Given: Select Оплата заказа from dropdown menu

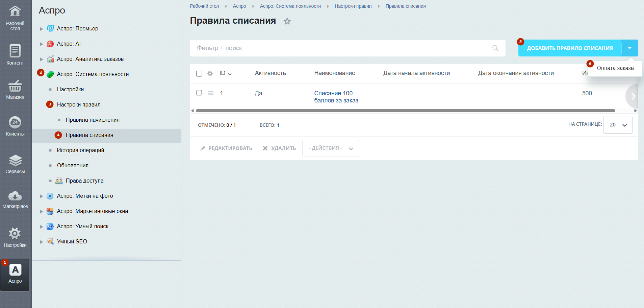Looking at the screenshot, I should pos(615,68).
